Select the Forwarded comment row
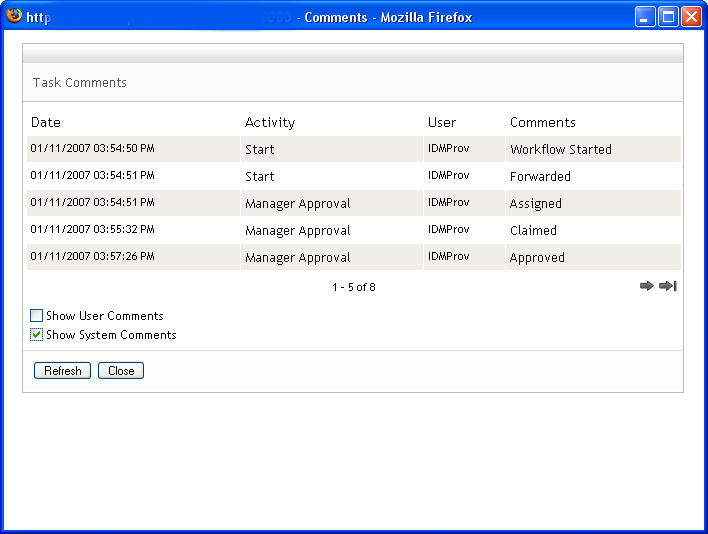708x534 pixels. click(540, 176)
